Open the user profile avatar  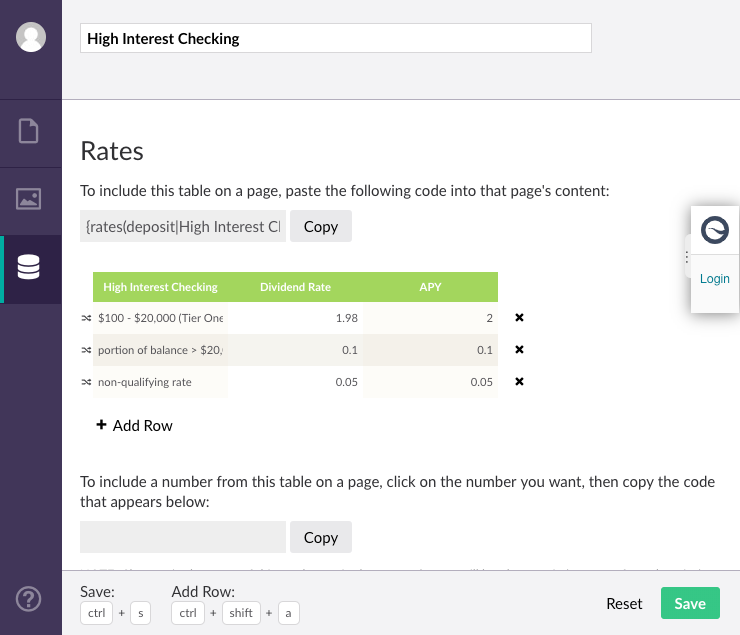tap(31, 37)
